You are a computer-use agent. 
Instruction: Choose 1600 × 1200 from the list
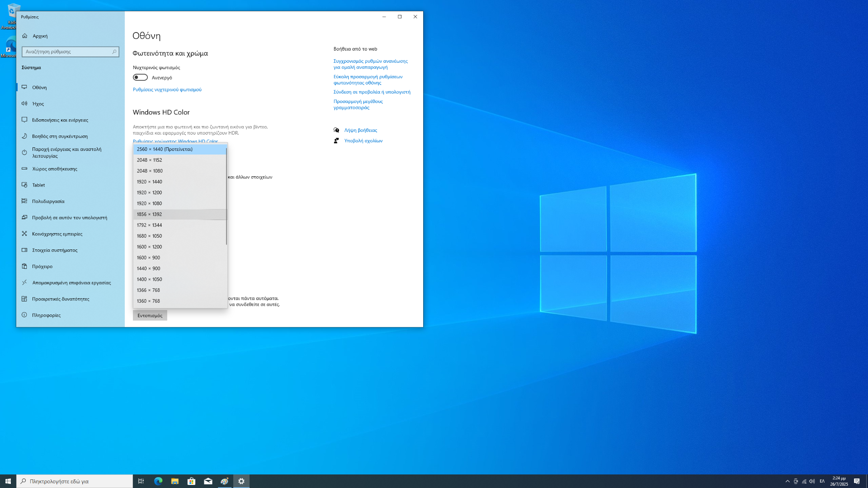(x=179, y=247)
